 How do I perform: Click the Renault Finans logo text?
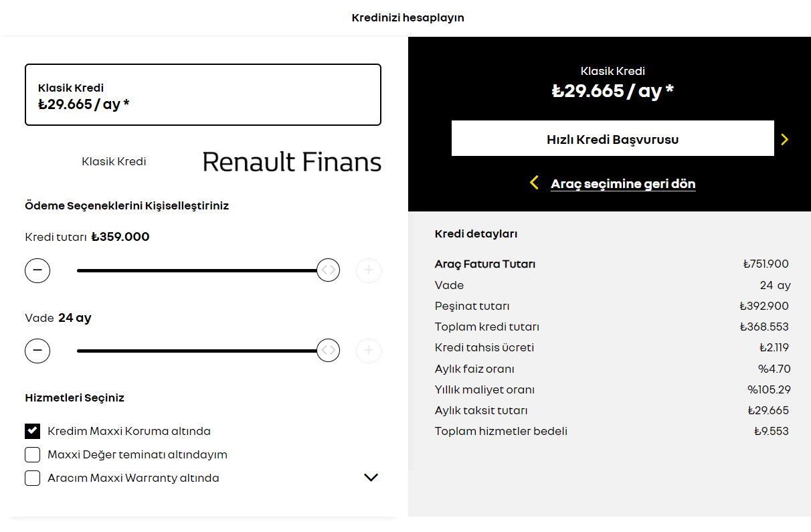click(x=292, y=162)
